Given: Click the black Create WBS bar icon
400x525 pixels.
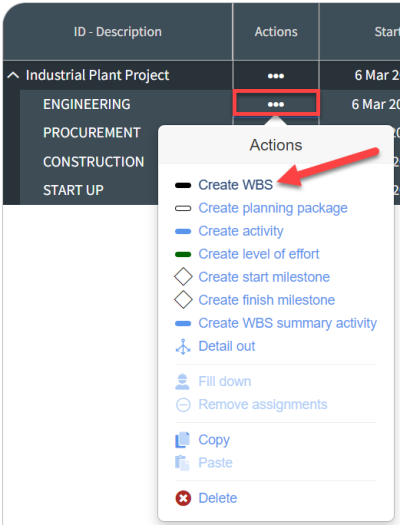Looking at the screenshot, I should [183, 185].
